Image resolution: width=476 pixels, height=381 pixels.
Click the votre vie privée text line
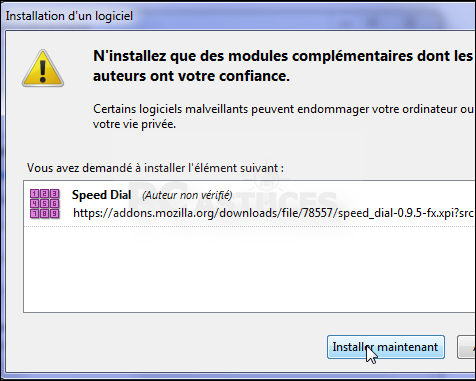(x=134, y=124)
